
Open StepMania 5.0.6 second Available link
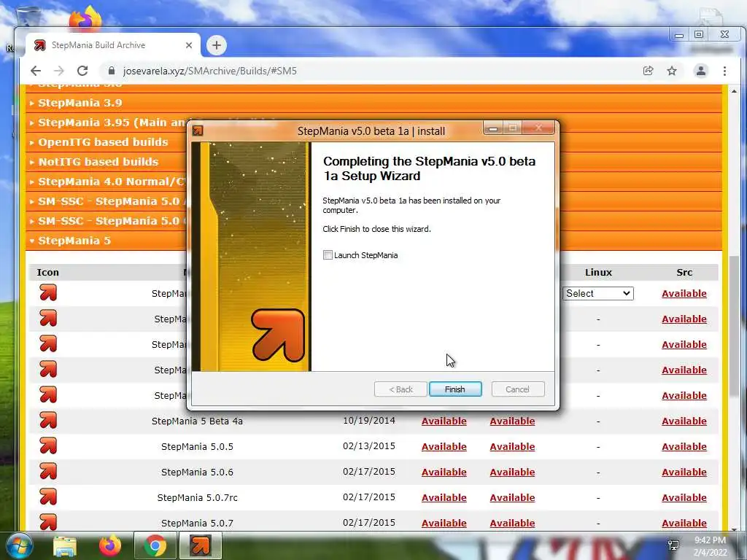point(512,472)
